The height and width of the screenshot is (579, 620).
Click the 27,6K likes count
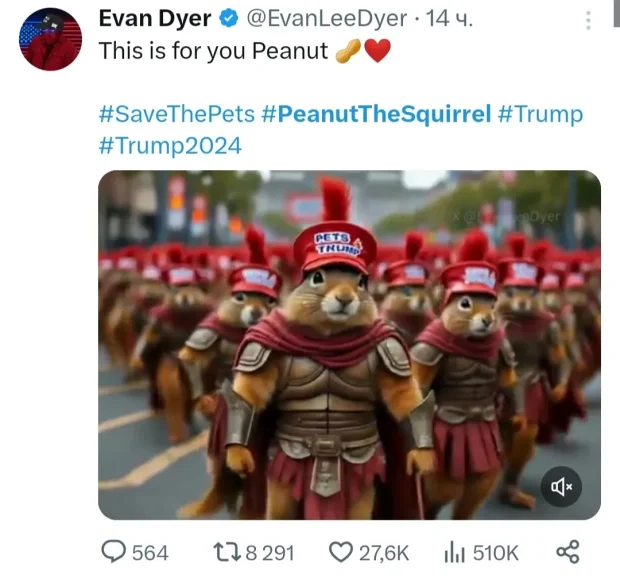[384, 553]
